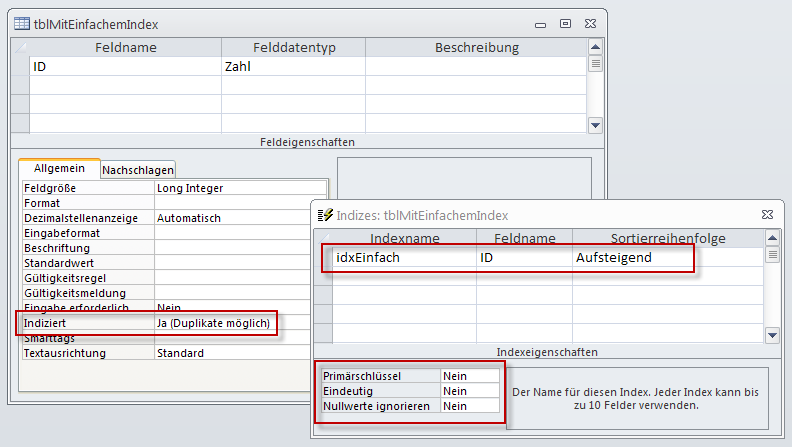Click the table icon in tblMitEinfachemIndex title bar
792x447 pixels.
pos(21,24)
